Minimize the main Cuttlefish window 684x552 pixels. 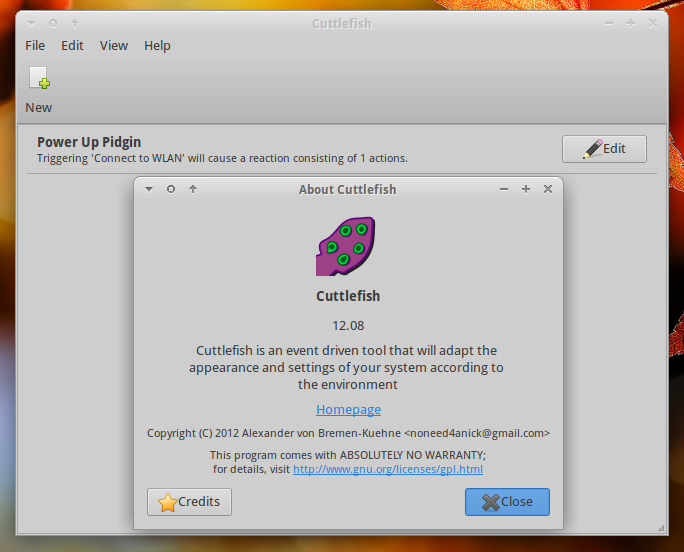point(609,23)
